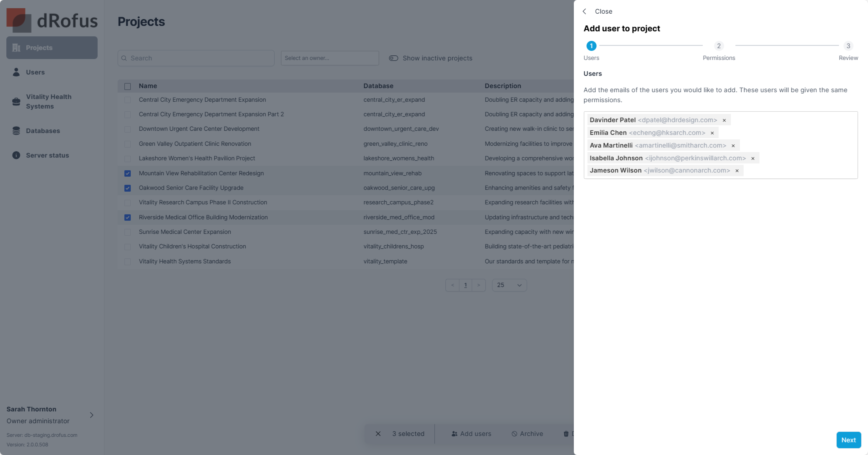Expand Sarah Thornton account chevron
The height and width of the screenshot is (455, 868).
coord(91,415)
